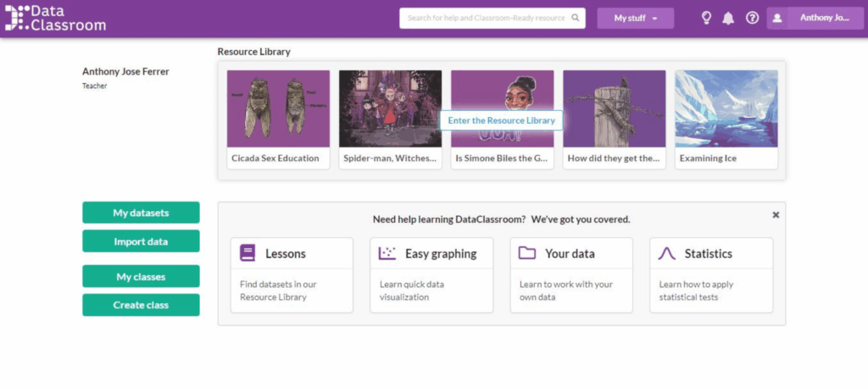Click the DataClassroom logo
This screenshot has width=868, height=389.
tap(55, 18)
